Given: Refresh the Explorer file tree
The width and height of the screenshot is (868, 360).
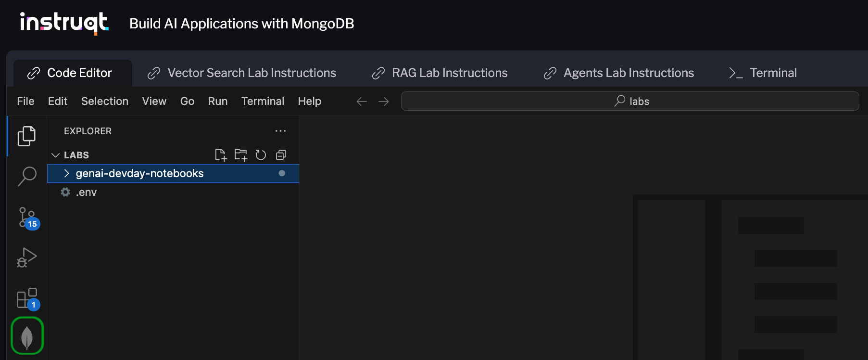Looking at the screenshot, I should pyautogui.click(x=261, y=155).
